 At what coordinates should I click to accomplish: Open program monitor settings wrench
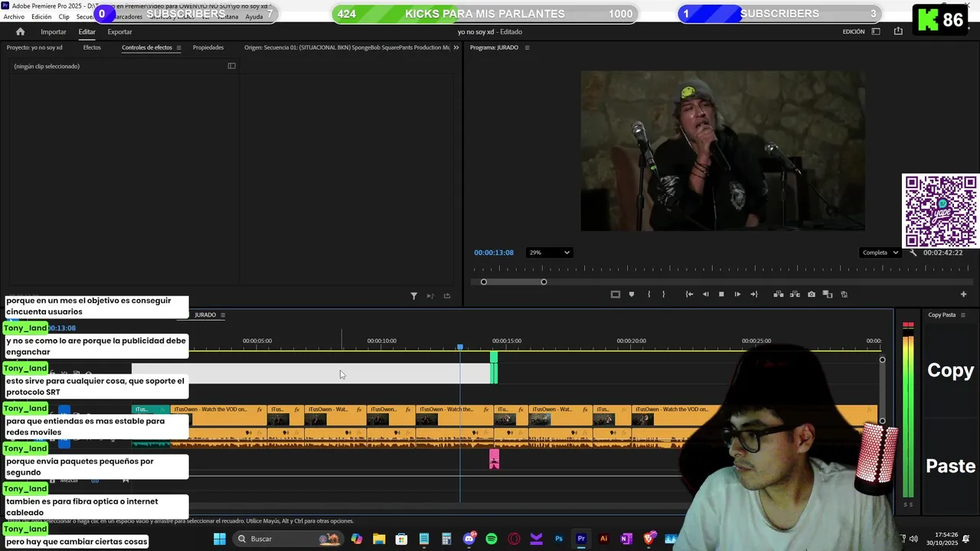(913, 253)
